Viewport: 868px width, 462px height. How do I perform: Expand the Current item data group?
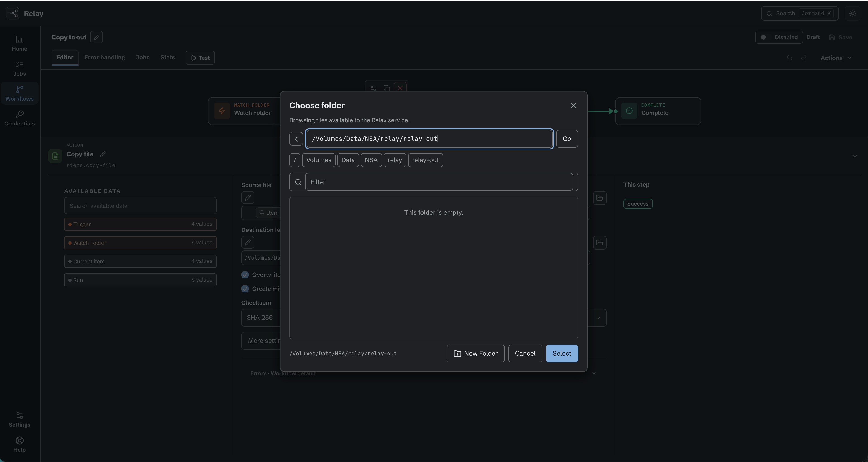click(140, 261)
